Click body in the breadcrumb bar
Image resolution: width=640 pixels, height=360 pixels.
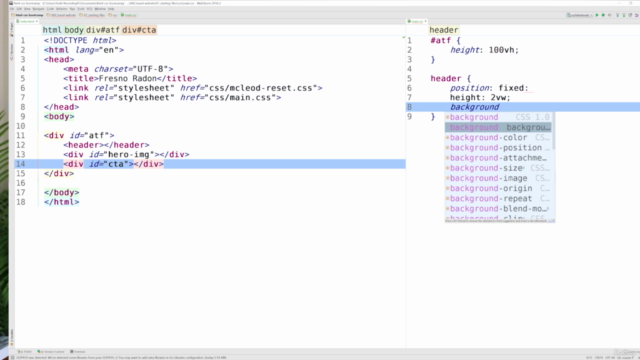coord(74,30)
